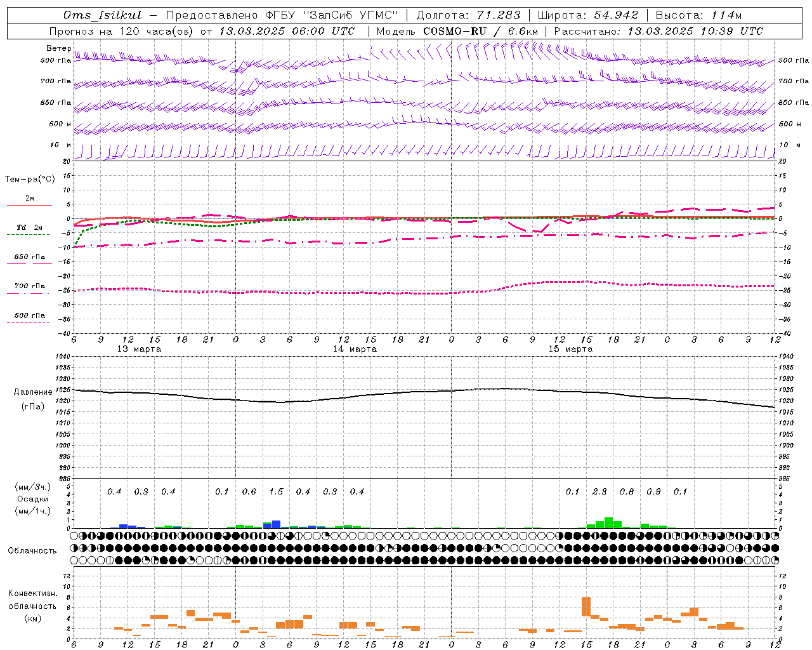This screenshot has width=812, height=650.
Task: Select the forecast start time 13.03.2025 06:00 UTC
Action: [287, 31]
